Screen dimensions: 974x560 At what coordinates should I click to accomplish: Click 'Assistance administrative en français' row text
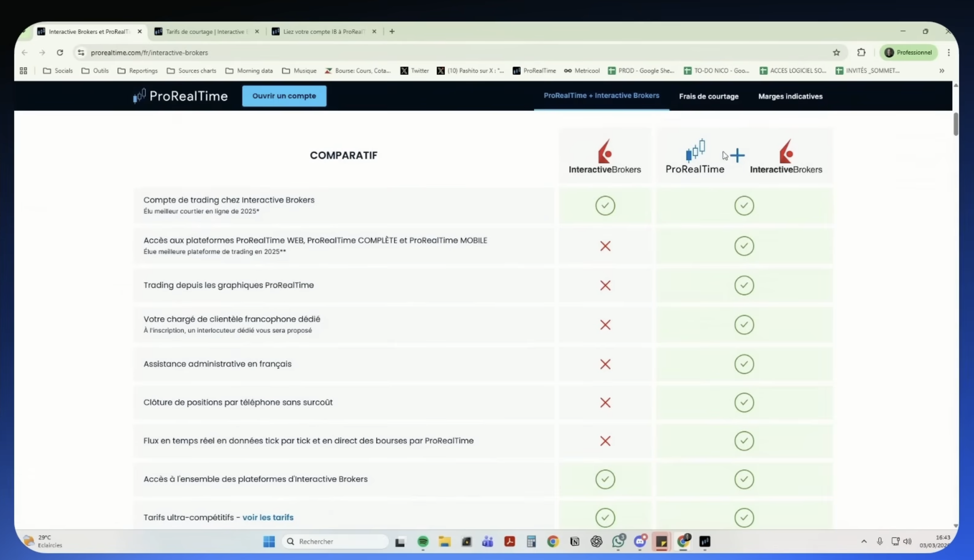[217, 364]
